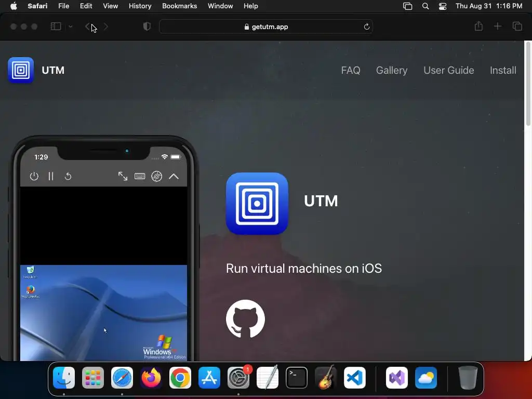Open the User Guide link
The image size is (532, 399).
coord(448,70)
